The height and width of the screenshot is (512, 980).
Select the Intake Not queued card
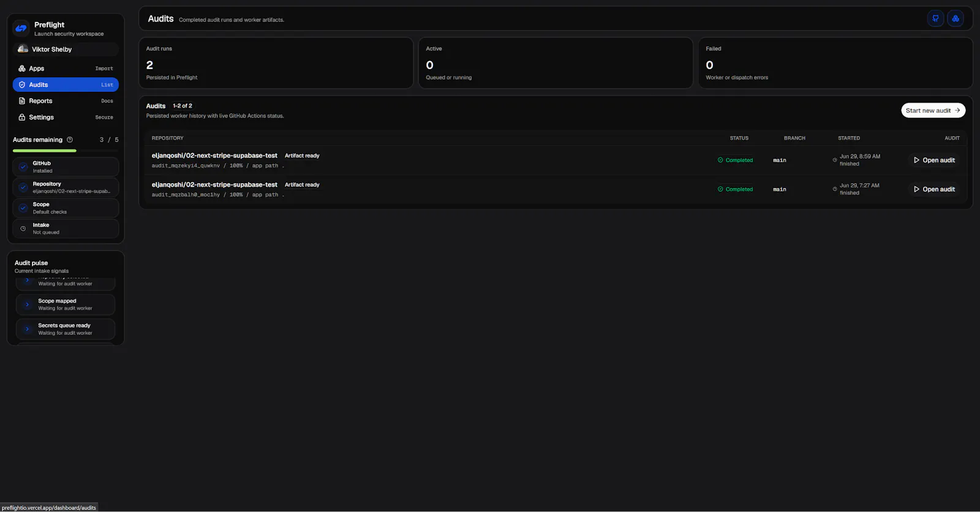(x=66, y=228)
